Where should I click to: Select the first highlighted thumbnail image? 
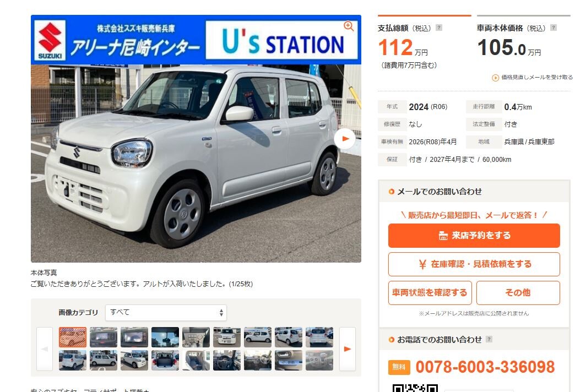click(73, 337)
